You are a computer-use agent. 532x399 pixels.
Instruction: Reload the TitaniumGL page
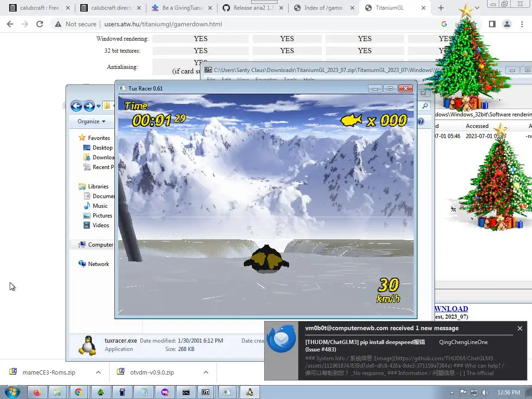click(40, 24)
